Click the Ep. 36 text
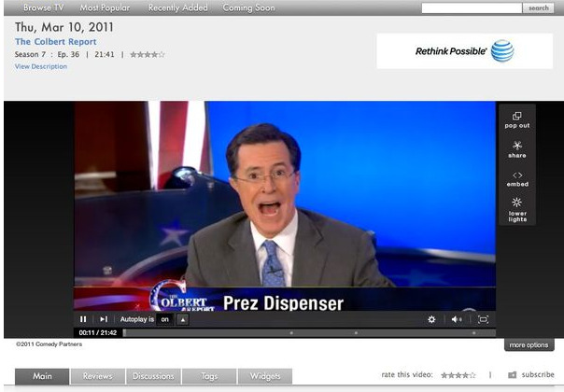The height and width of the screenshot is (392, 564). coord(68,54)
